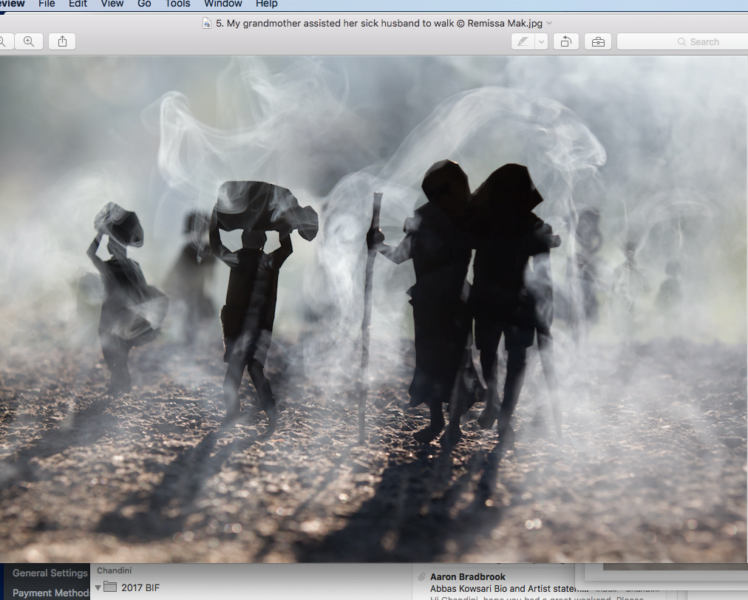The width and height of the screenshot is (748, 600).
Task: Open the Window menu
Action: pos(223,4)
